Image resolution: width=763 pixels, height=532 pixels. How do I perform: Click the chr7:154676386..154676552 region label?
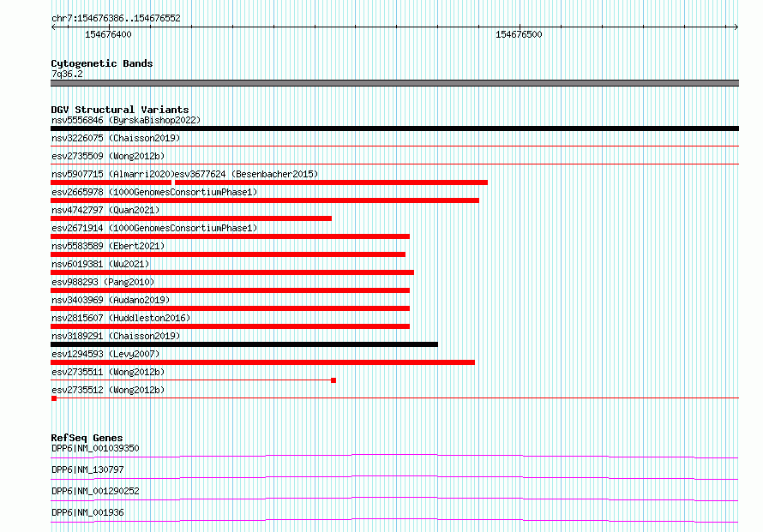116,18
